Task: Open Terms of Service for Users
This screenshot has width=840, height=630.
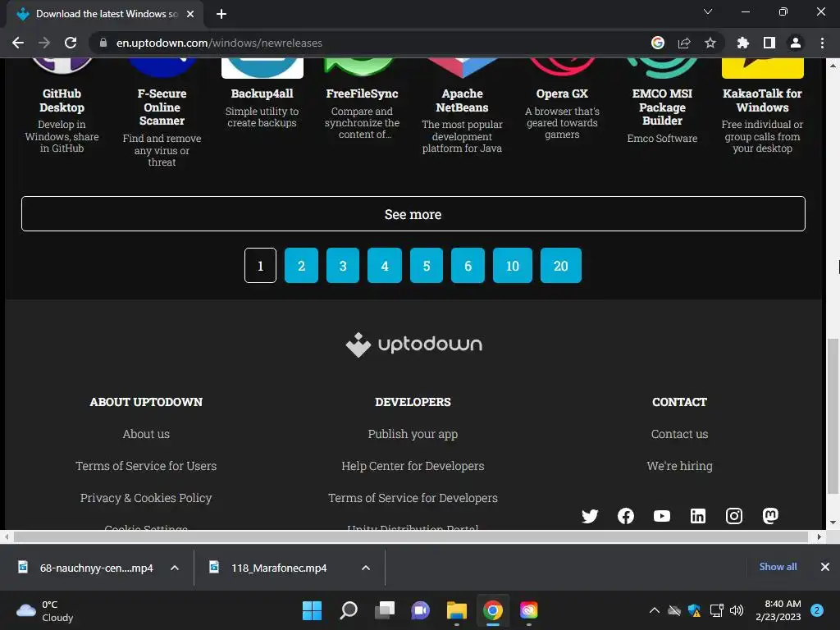Action: (x=146, y=466)
